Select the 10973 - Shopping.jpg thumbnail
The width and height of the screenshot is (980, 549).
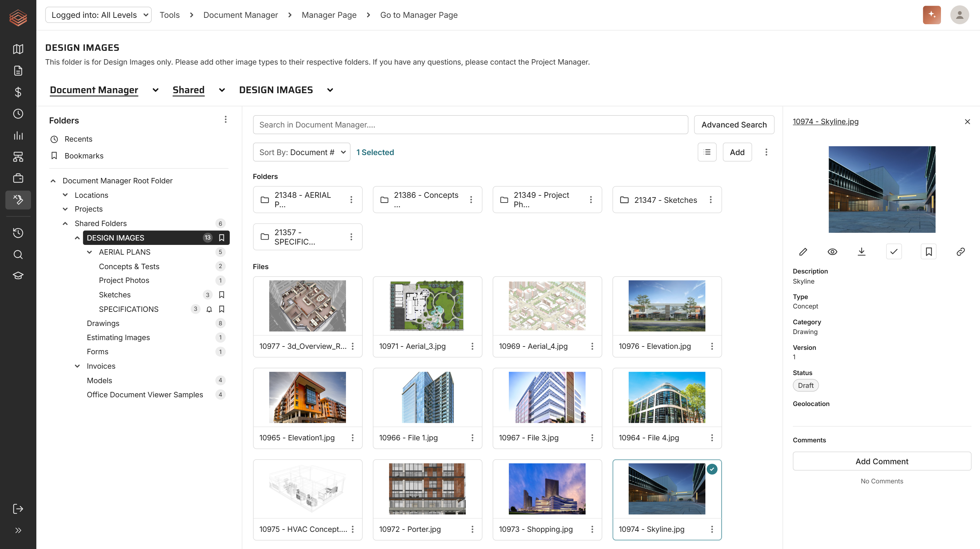point(547,489)
